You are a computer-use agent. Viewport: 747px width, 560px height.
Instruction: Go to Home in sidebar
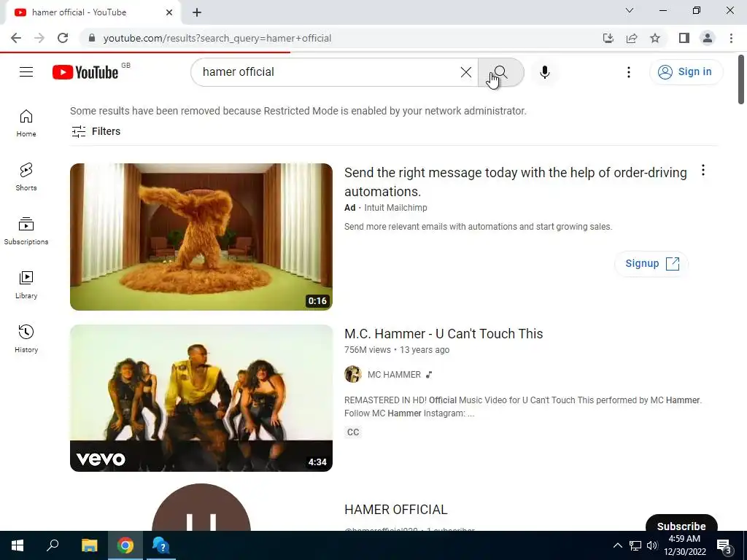tap(26, 123)
